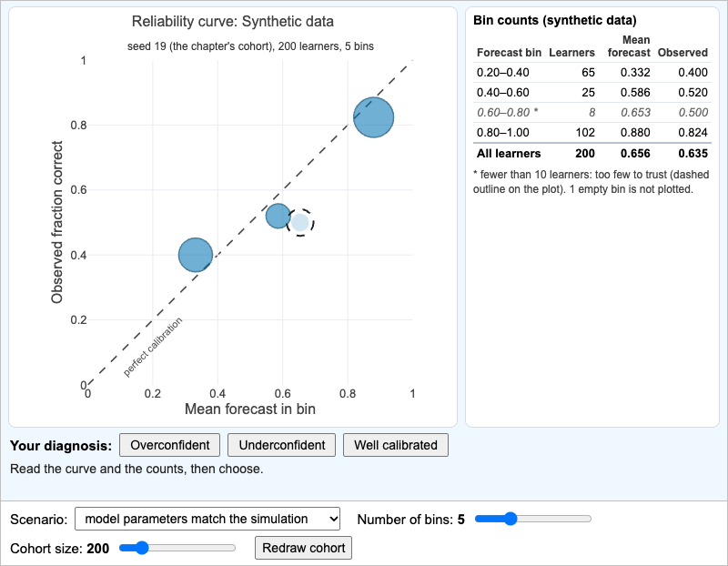Click the Observed fraction correct axis label

(x=56, y=222)
